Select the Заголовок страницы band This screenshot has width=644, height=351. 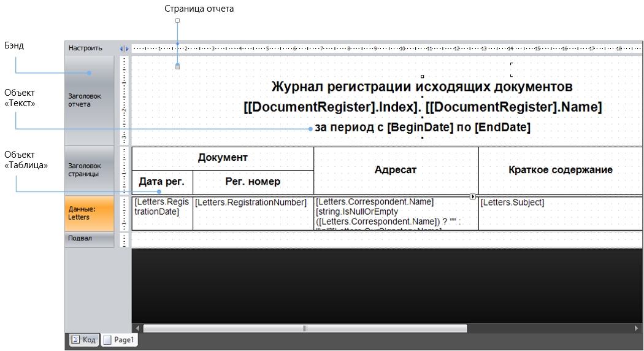tap(90, 170)
